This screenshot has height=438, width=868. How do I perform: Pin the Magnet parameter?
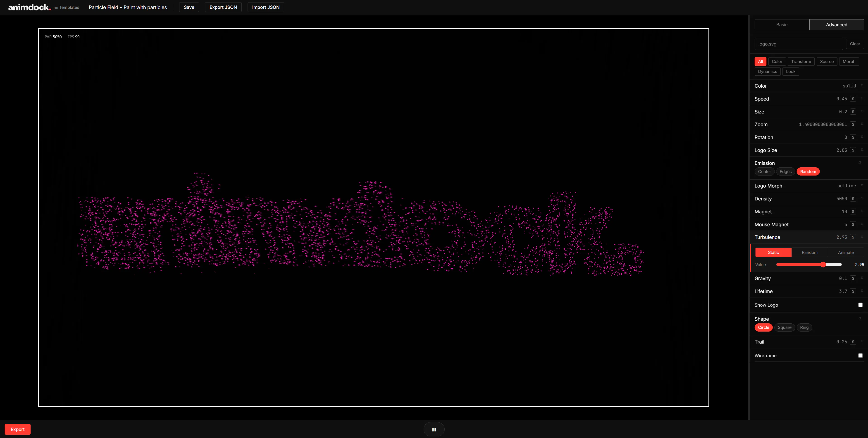pos(862,212)
